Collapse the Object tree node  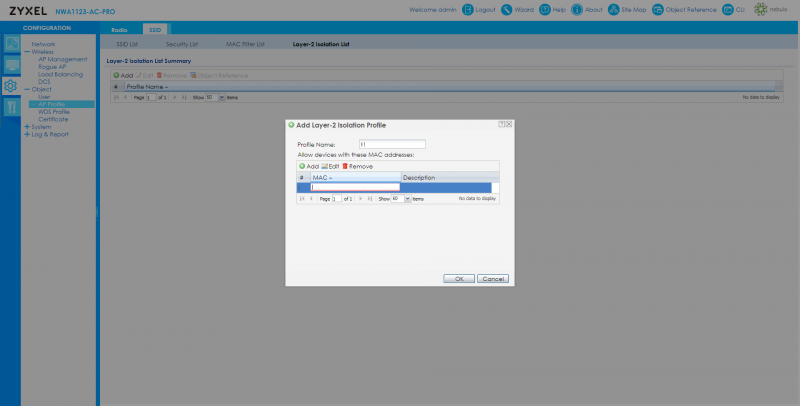[x=27, y=89]
